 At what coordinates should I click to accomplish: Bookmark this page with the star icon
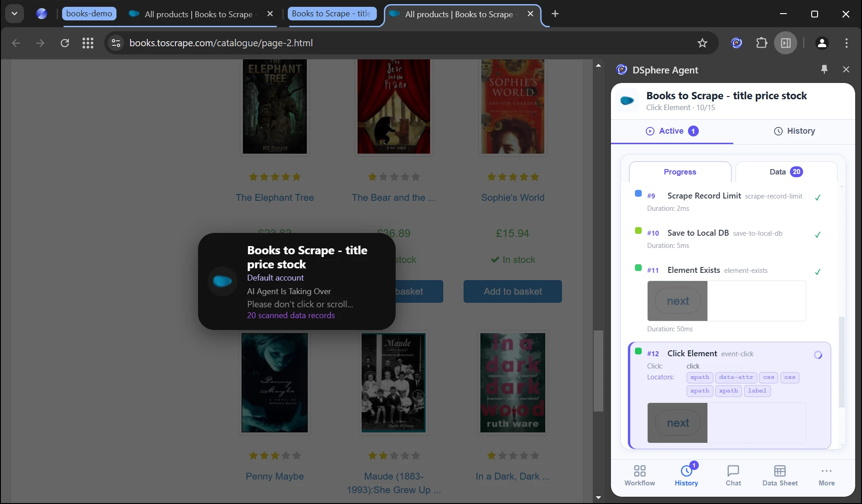pos(702,43)
